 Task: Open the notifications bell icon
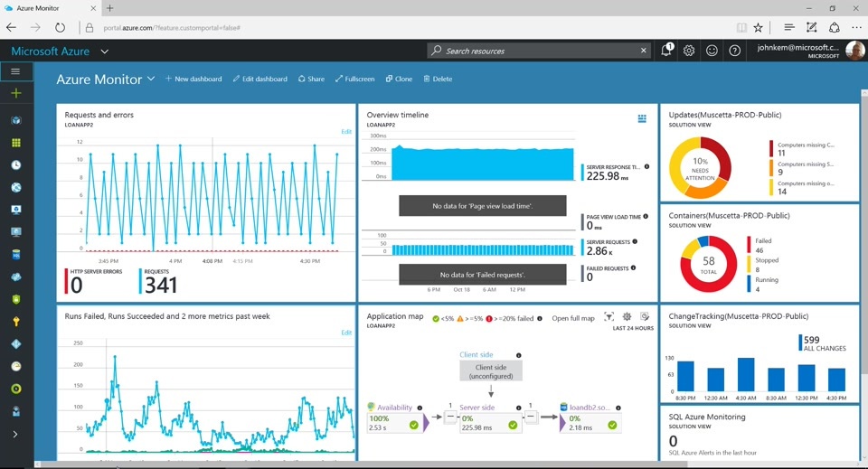666,51
